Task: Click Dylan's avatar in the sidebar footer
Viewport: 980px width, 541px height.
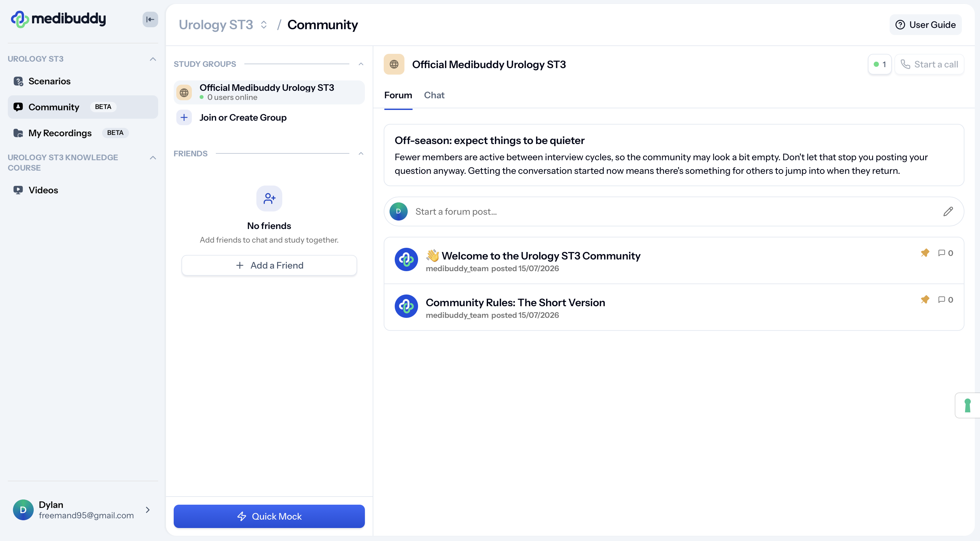Action: click(23, 510)
